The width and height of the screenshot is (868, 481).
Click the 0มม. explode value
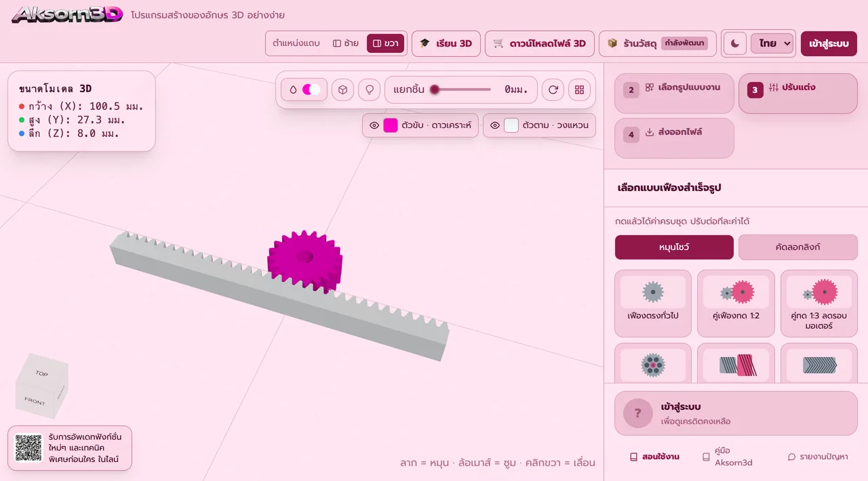click(x=516, y=89)
